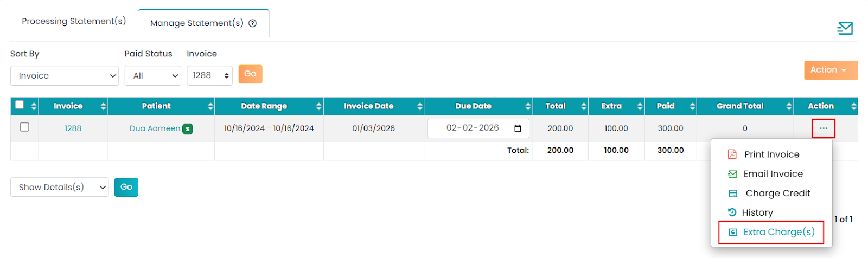Image resolution: width=868 pixels, height=258 pixels.
Task: Click the green S badge next to Dua Aameen
Action: pos(188,129)
